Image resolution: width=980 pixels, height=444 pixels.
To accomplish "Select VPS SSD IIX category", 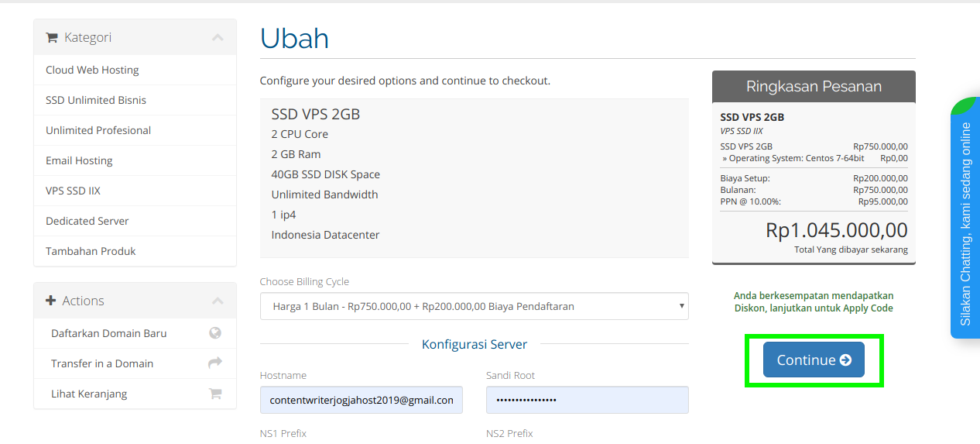I will tap(73, 191).
